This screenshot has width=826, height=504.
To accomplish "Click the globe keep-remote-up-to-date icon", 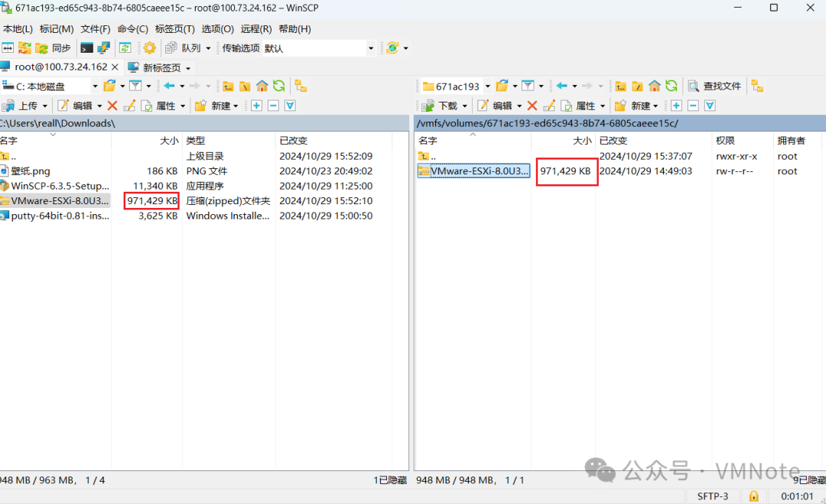I will click(392, 48).
